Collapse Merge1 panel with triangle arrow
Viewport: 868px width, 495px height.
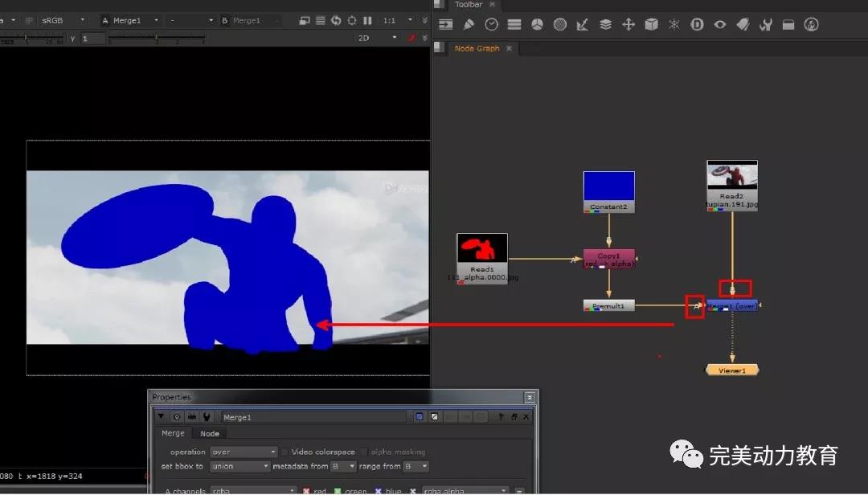161,417
